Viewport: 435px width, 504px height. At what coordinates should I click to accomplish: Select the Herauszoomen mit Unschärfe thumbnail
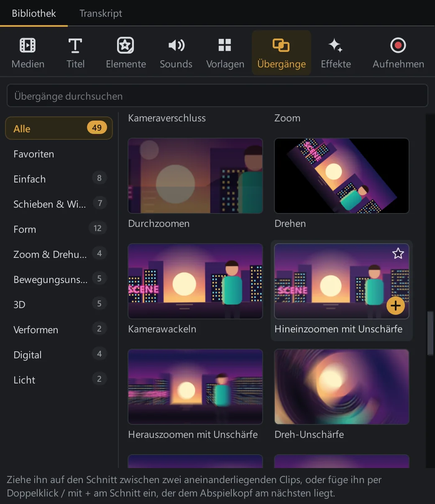point(195,387)
